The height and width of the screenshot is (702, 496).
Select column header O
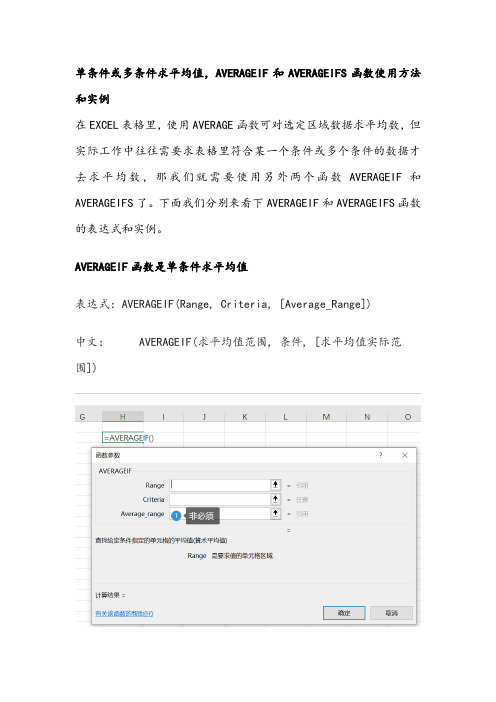[407, 417]
